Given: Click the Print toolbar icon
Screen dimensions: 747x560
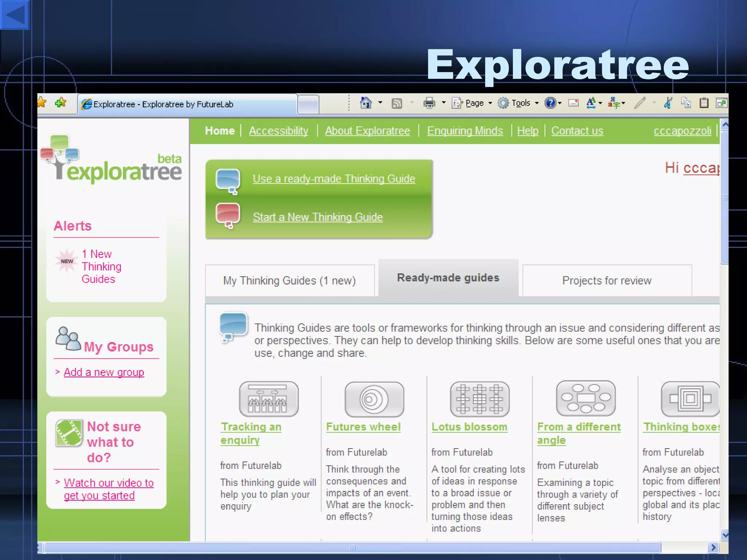Looking at the screenshot, I should coord(429,104).
